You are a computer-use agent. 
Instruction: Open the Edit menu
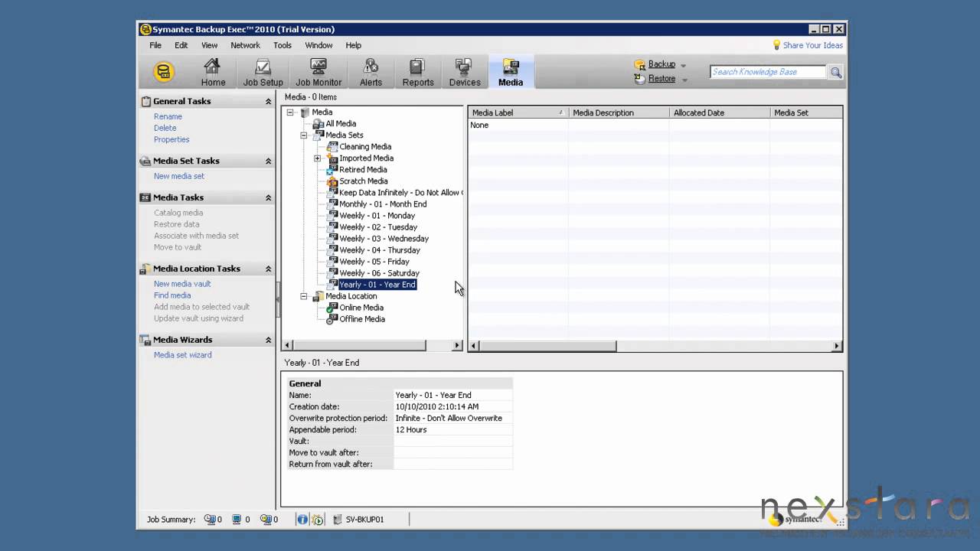pyautogui.click(x=181, y=45)
